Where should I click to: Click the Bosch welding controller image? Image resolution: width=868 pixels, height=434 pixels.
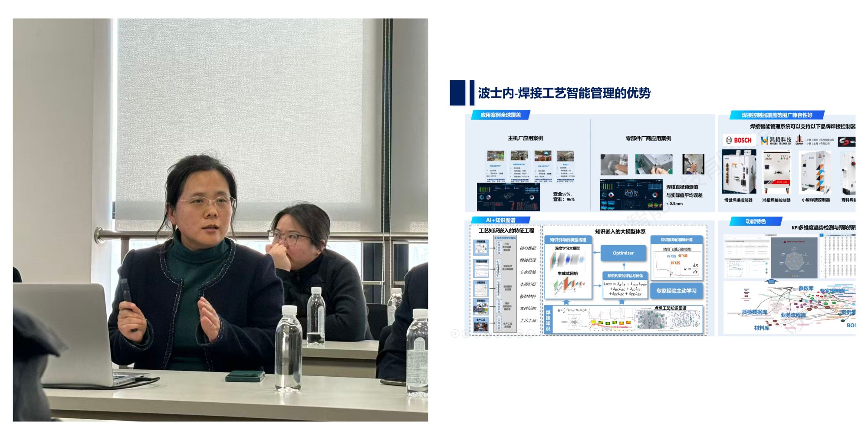739,172
